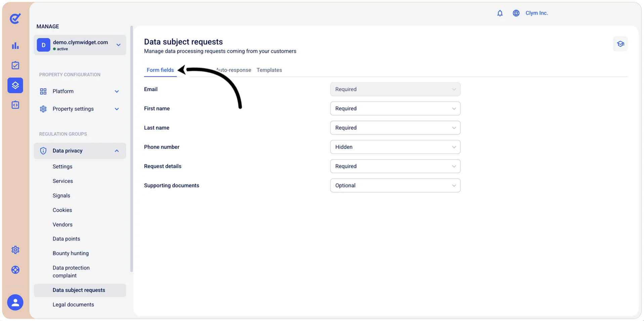Switch to the Templates tab

269,70
